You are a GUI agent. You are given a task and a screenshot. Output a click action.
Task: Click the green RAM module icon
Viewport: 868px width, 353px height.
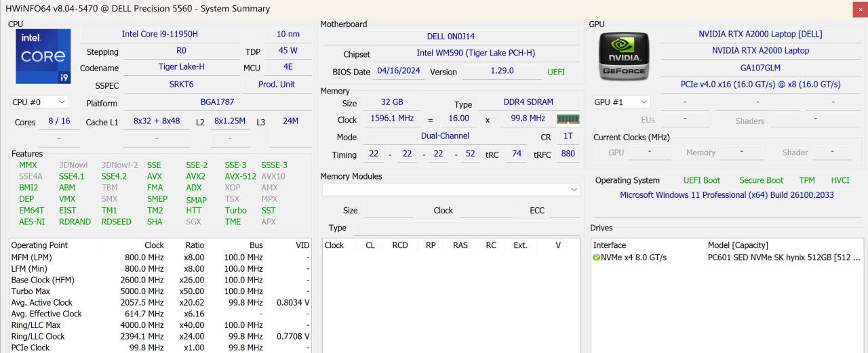coord(568,119)
